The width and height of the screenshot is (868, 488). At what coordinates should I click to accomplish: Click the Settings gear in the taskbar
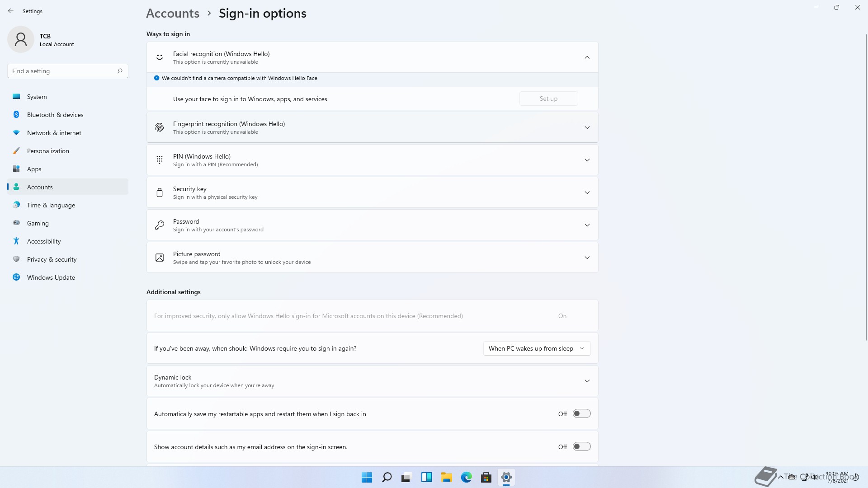tap(506, 477)
